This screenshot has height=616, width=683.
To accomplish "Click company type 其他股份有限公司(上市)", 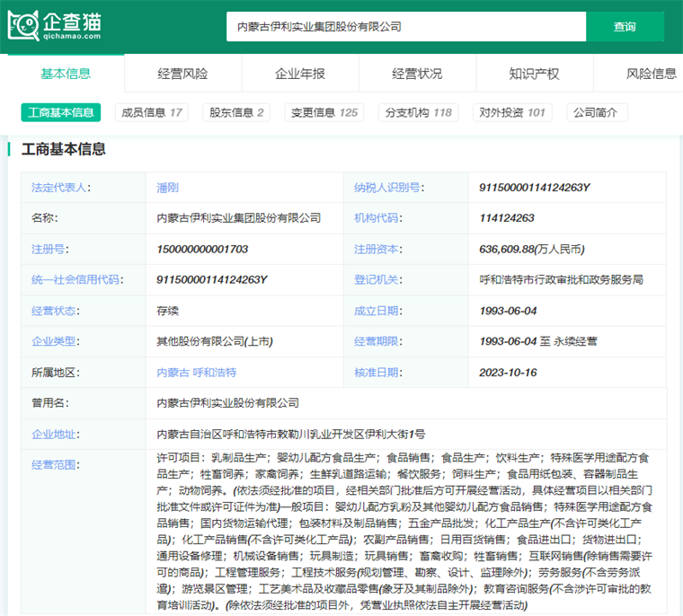I will (215, 341).
